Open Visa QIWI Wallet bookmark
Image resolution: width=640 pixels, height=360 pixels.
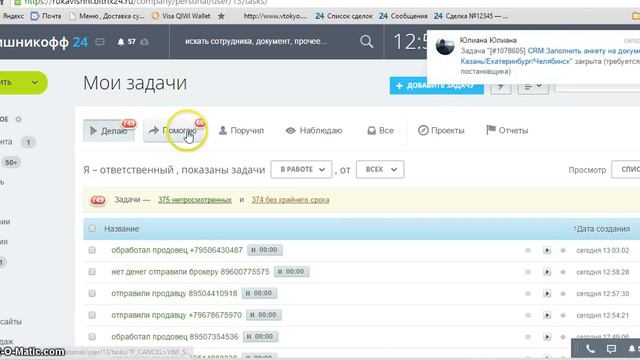point(181,16)
